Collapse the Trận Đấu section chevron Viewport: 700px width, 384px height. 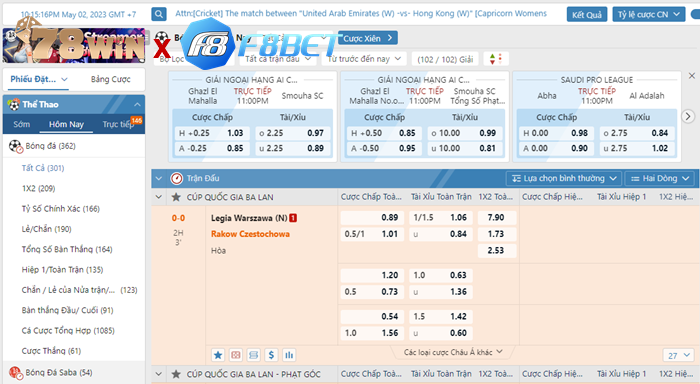click(x=158, y=178)
